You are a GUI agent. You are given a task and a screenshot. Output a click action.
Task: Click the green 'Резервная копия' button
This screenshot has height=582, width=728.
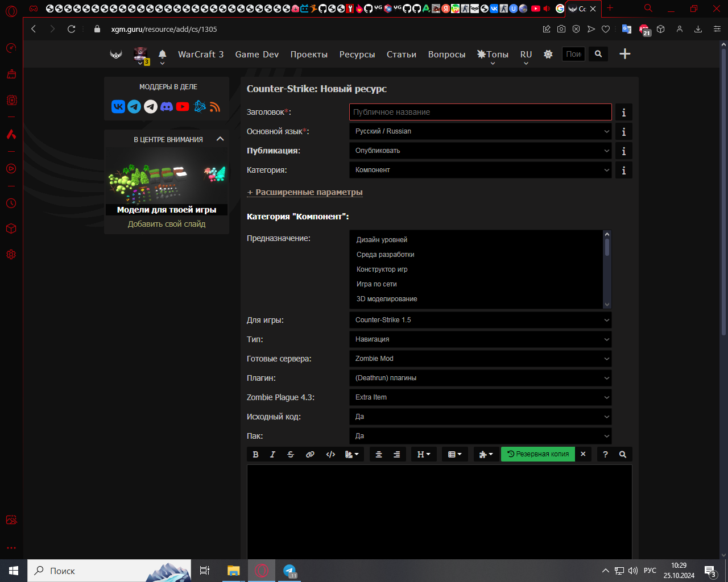pos(538,455)
